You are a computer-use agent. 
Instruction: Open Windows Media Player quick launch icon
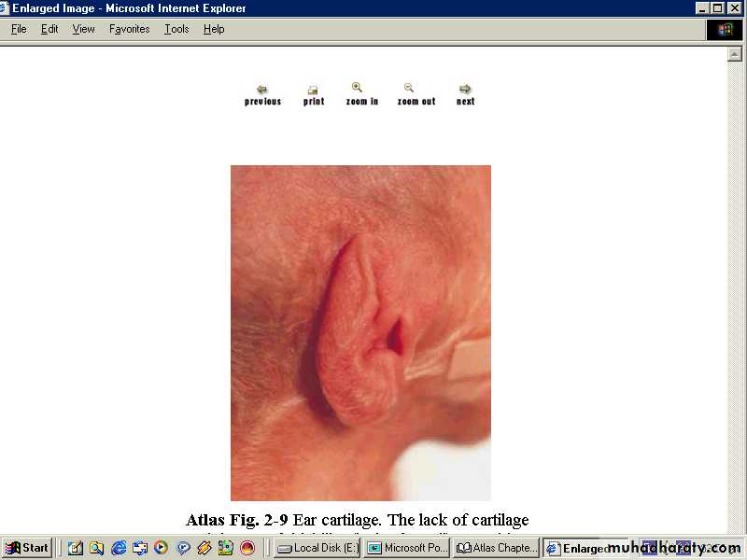point(161,548)
